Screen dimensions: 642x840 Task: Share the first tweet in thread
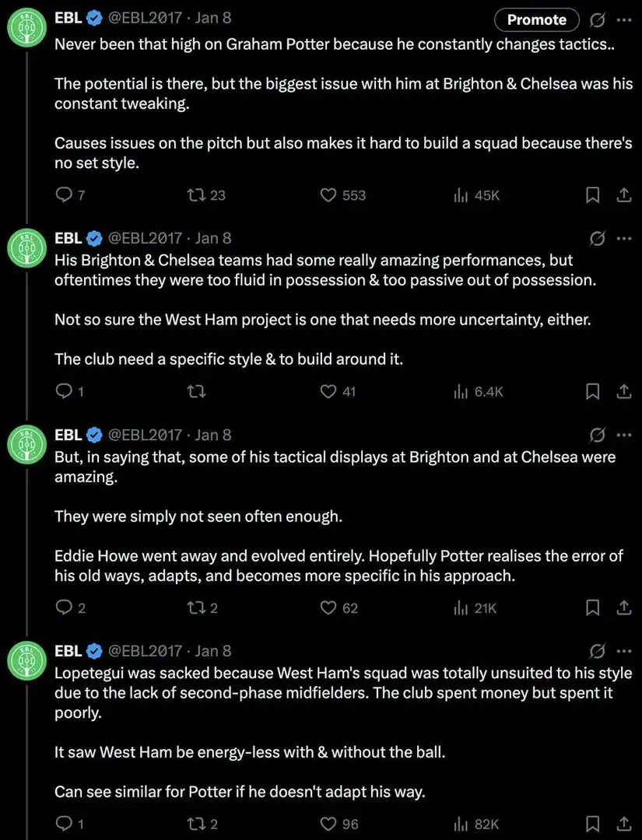[x=623, y=195]
